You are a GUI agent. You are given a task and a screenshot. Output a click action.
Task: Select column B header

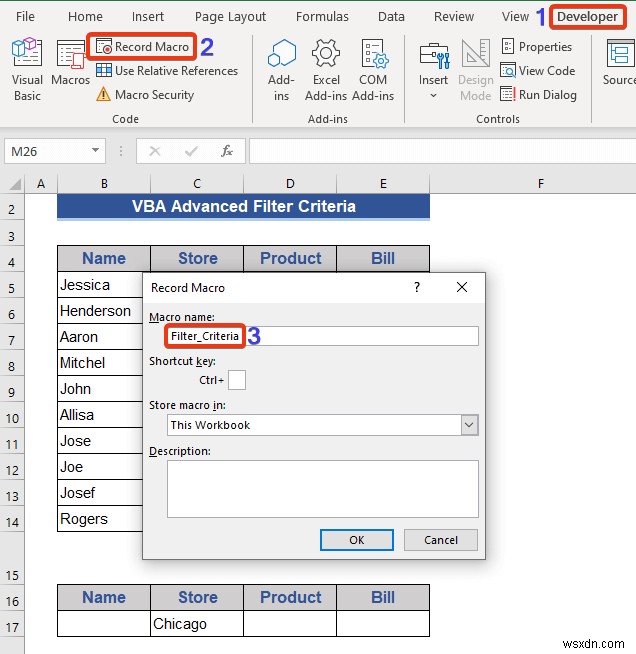click(104, 184)
